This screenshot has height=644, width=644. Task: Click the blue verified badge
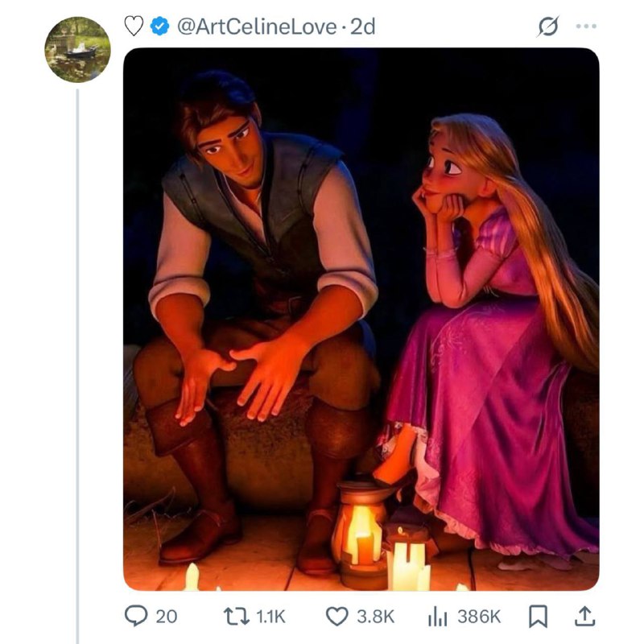pyautogui.click(x=160, y=27)
